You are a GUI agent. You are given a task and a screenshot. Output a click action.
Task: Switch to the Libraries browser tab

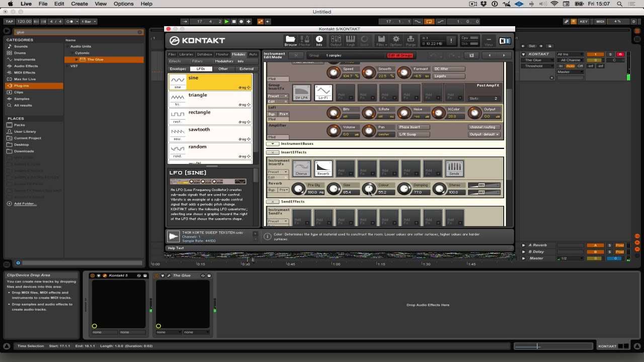pos(186,54)
